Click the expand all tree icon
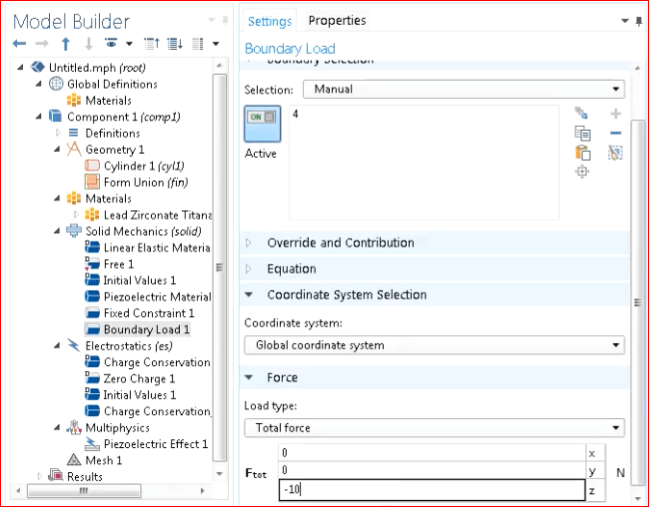The height and width of the screenshot is (507, 649). 175,43
